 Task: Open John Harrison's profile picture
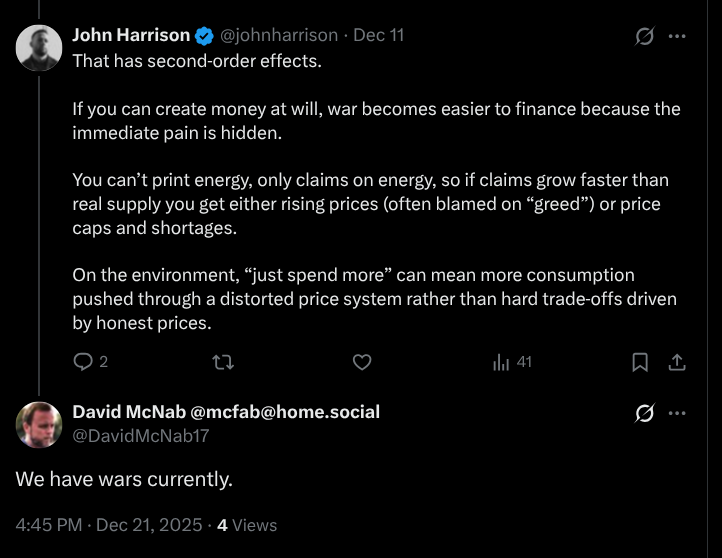tap(39, 47)
